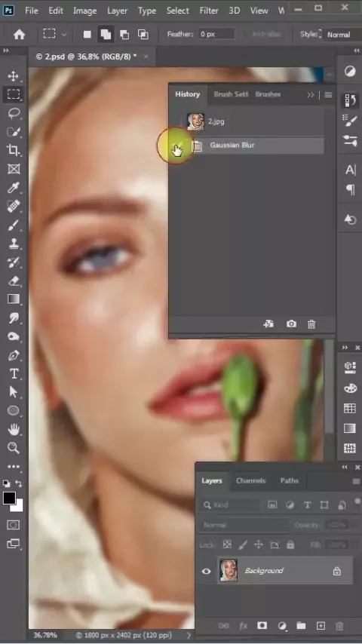The width and height of the screenshot is (362, 644).
Task: Select the Ellipse shape tool
Action: [x=13, y=411]
